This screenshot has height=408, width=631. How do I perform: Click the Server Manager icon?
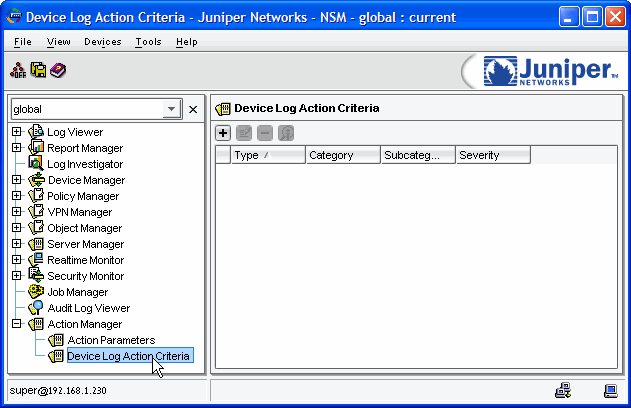point(36,244)
